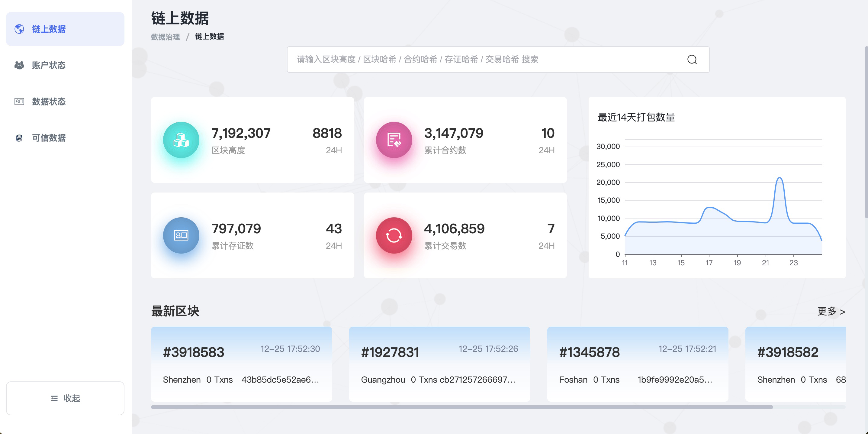Click the horizontal scrollbar under latest blocks
Screen dimensions: 868x434
point(461,407)
